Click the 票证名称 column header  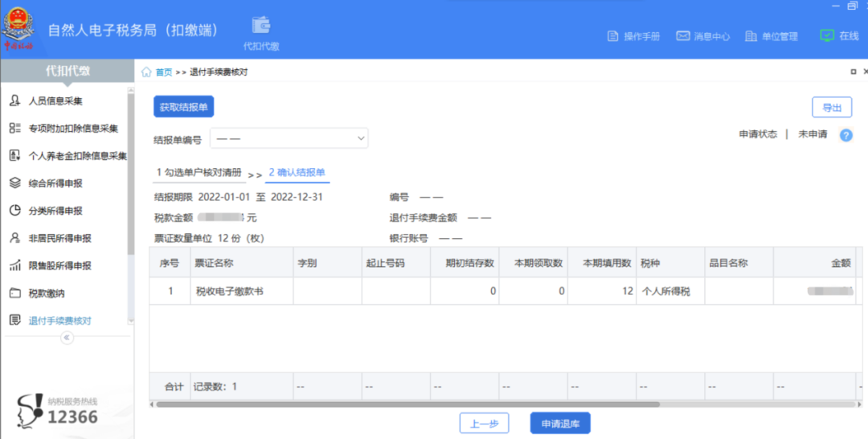241,263
